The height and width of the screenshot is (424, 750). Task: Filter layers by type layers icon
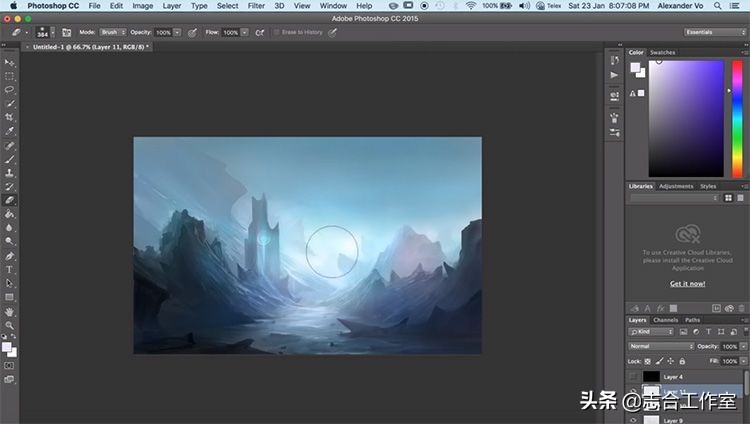tap(708, 332)
